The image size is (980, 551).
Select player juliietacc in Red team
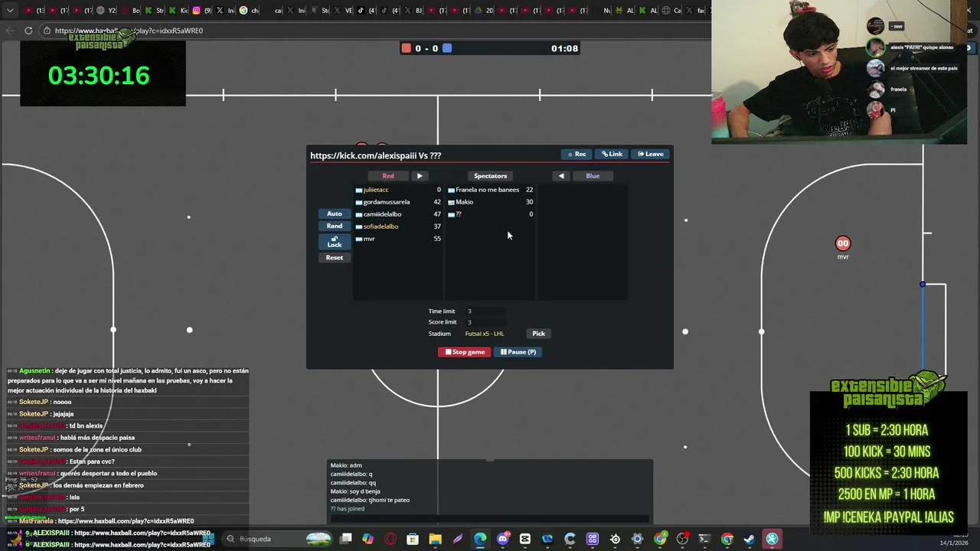[x=398, y=190]
